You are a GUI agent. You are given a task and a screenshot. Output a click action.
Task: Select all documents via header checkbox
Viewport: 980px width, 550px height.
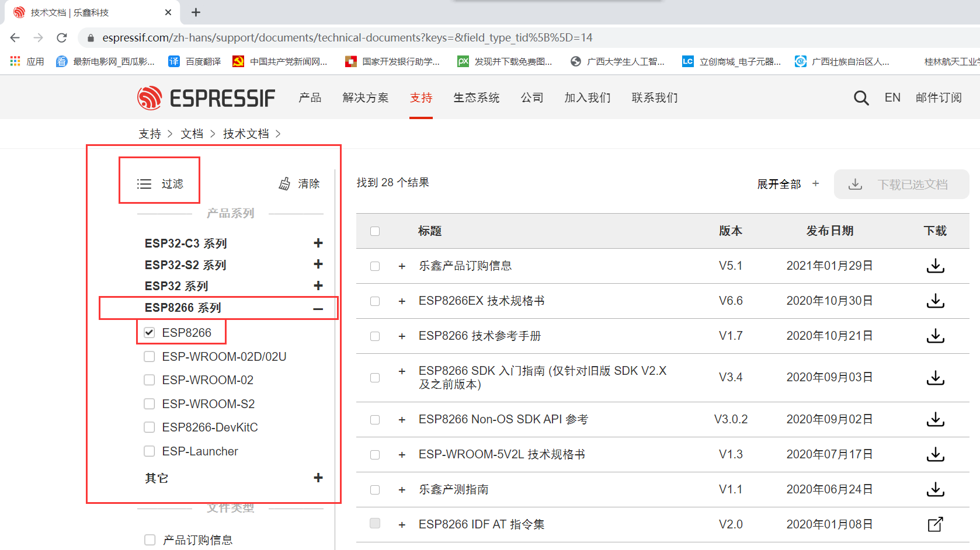point(375,231)
